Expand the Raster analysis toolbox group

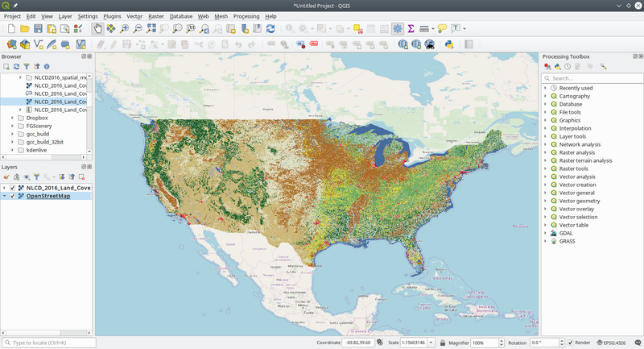[546, 152]
